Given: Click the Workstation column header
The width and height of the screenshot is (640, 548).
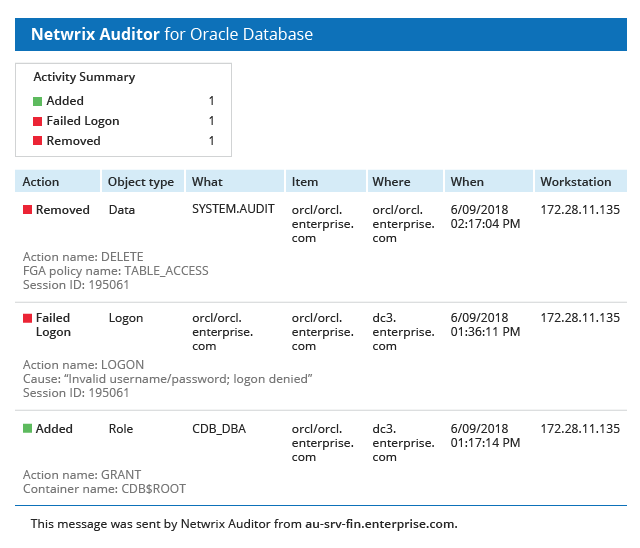Looking at the screenshot, I should (x=581, y=181).
